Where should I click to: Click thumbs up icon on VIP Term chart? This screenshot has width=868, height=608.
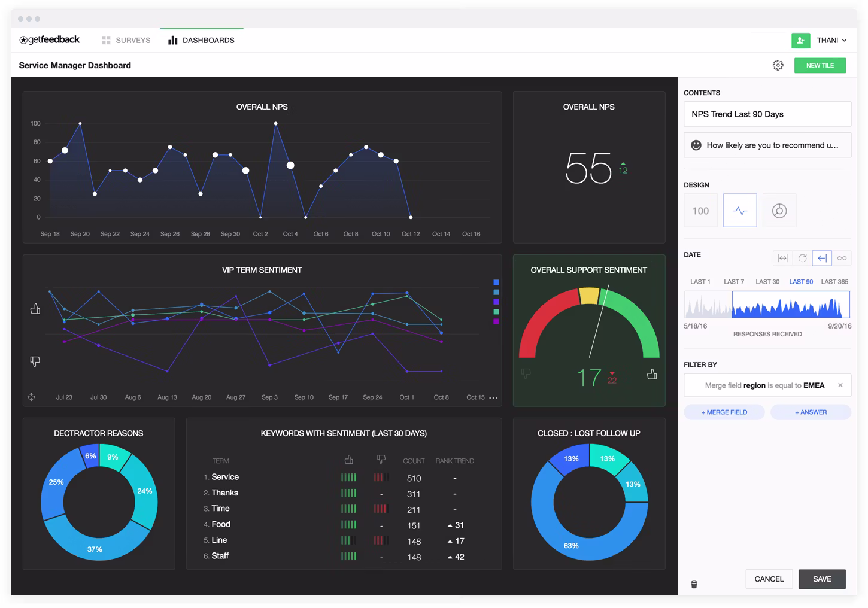pos(35,309)
